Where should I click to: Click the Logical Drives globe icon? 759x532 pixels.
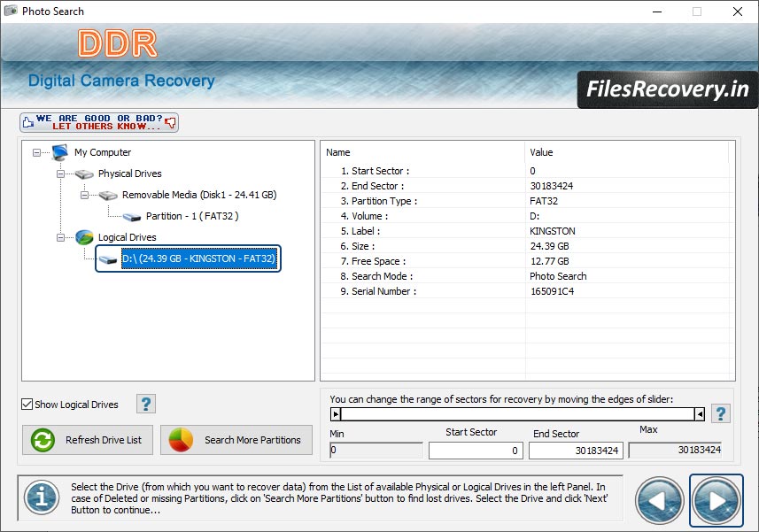[84, 237]
